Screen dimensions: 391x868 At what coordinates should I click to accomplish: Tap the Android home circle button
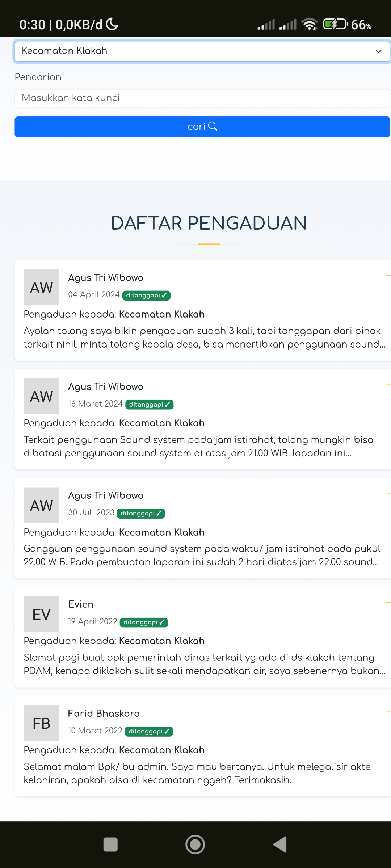coord(195,844)
